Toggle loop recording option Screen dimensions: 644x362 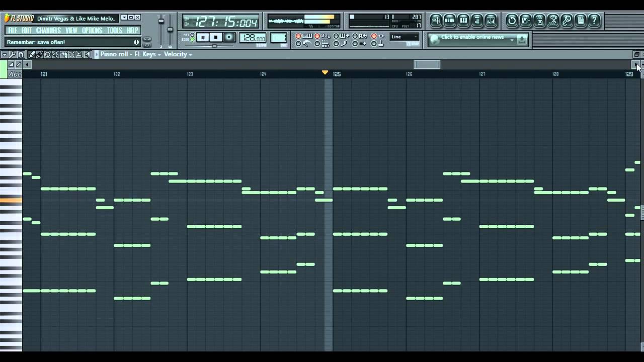(x=359, y=36)
